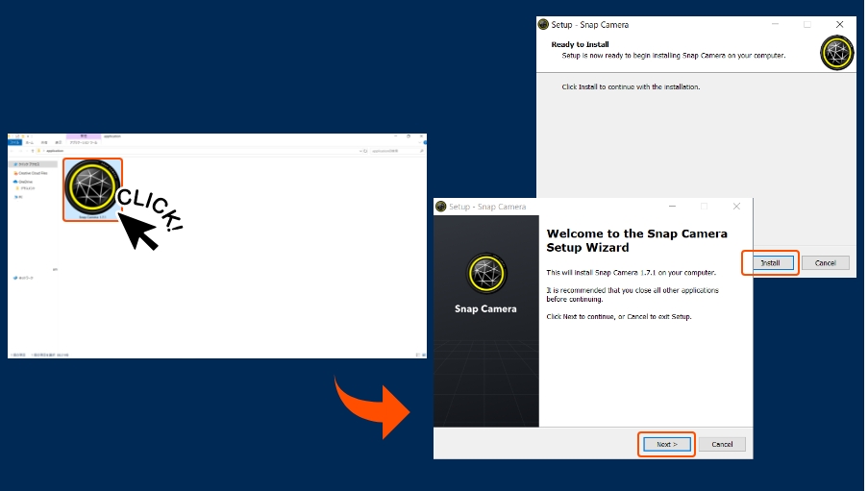Image resolution: width=868 pixels, height=491 pixels.
Task: Click Snap Camera logo in Ready to Install header
Action: (x=836, y=53)
